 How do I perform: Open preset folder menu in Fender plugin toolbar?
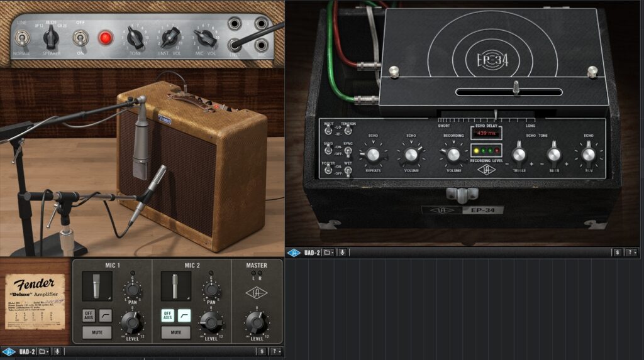click(43, 352)
